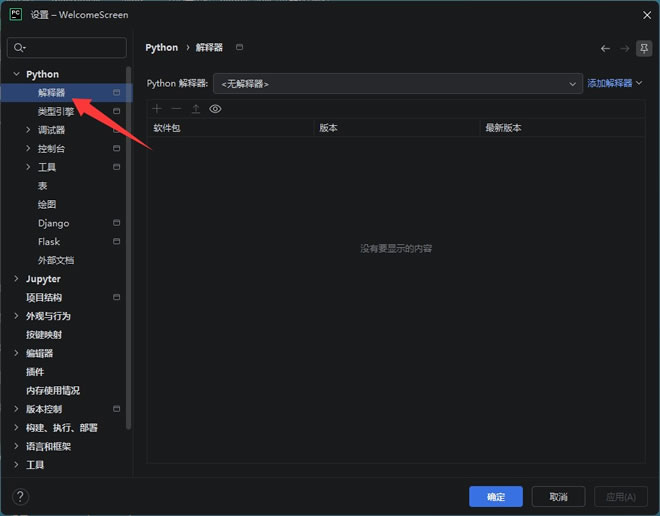Expand the 控制台 tree node
Image resolution: width=660 pixels, height=516 pixels.
pos(28,148)
